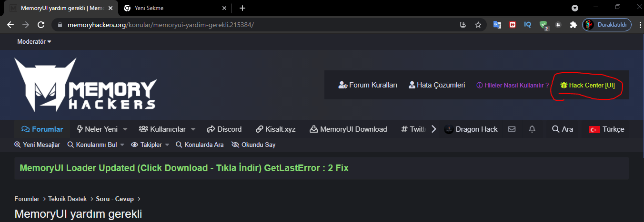Click the MemoryUI Loader Updated notice

click(184, 168)
